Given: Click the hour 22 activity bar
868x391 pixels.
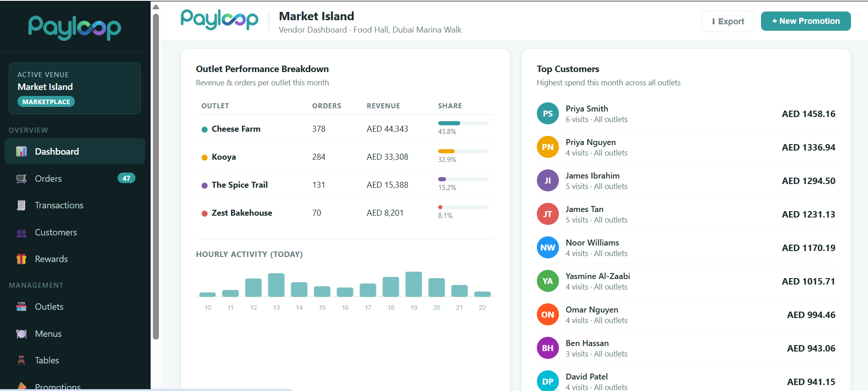Looking at the screenshot, I should coord(482,294).
